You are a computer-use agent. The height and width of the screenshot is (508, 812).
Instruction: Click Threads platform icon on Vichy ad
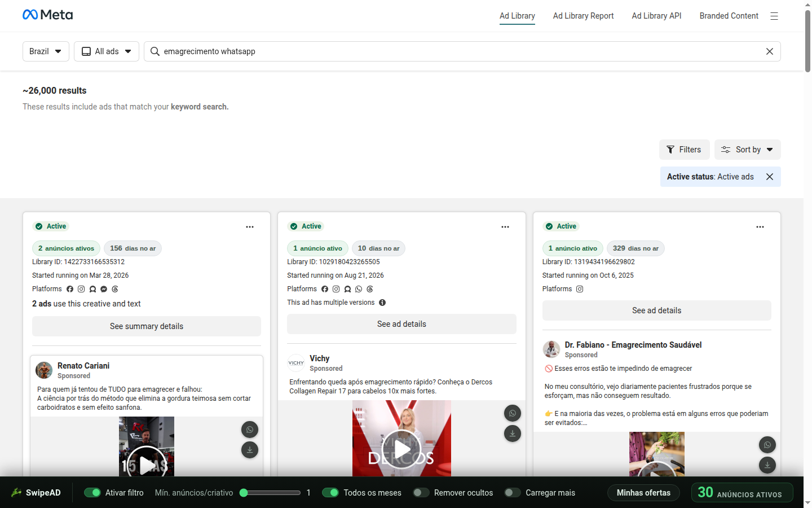(370, 289)
